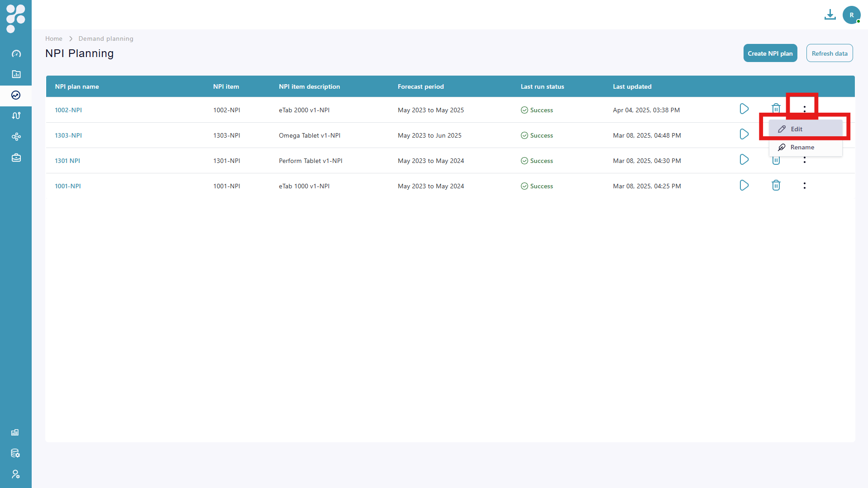Click the NPI item column header

point(226,86)
